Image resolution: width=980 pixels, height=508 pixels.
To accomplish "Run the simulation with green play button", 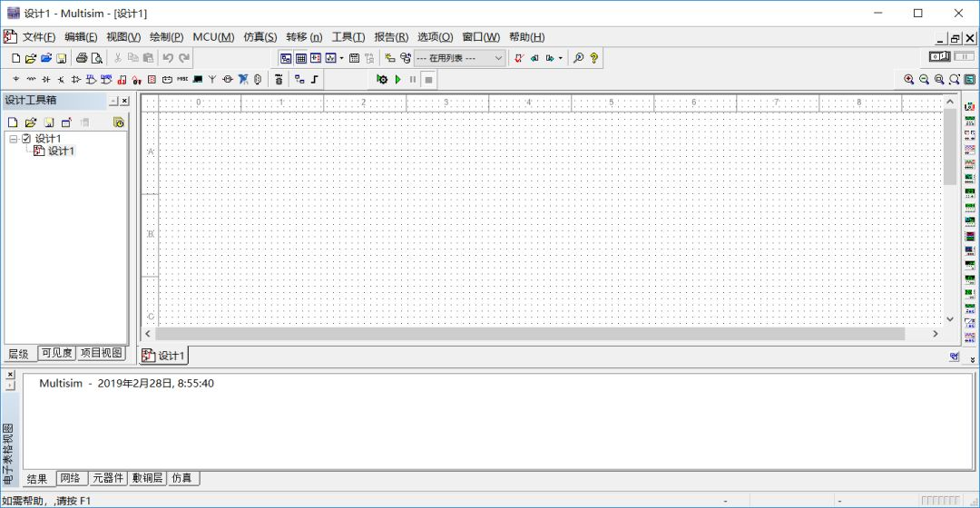I will pos(397,79).
